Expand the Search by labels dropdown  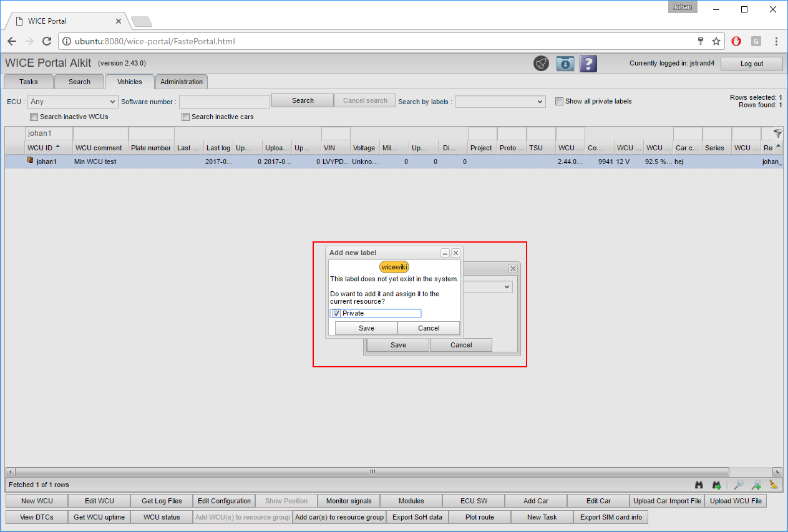pos(500,102)
